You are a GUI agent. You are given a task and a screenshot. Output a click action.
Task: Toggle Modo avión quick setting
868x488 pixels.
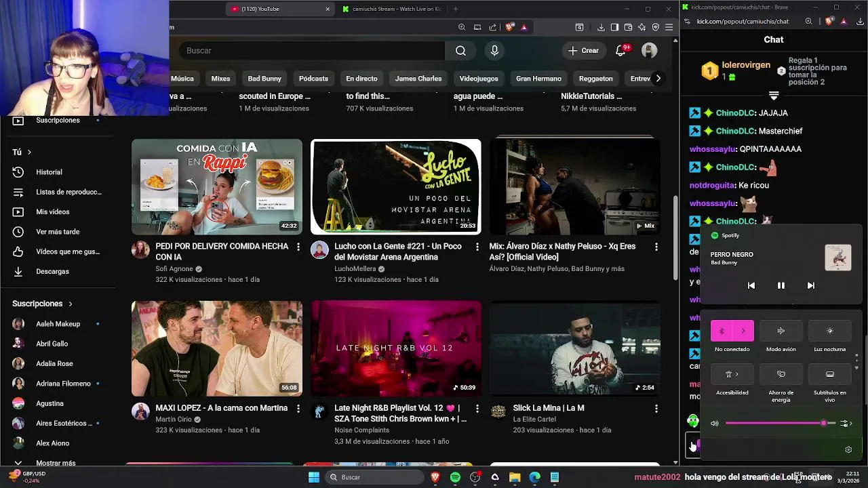click(x=781, y=331)
